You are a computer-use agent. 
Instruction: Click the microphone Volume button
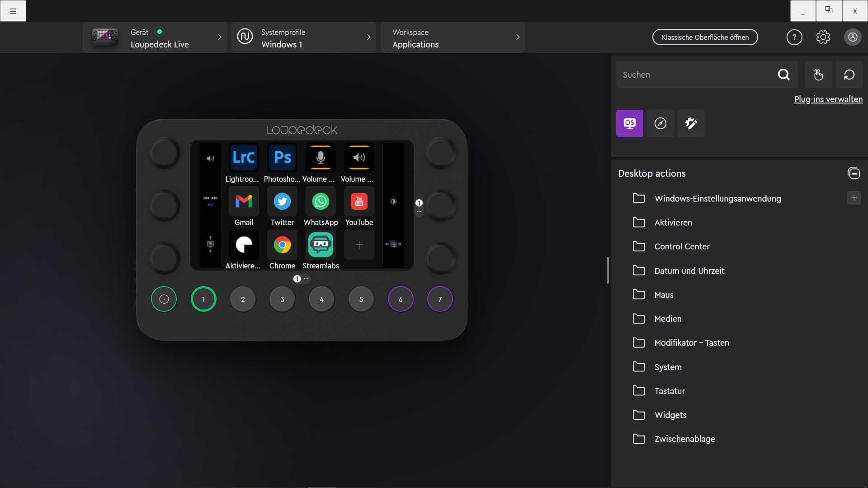click(x=321, y=158)
